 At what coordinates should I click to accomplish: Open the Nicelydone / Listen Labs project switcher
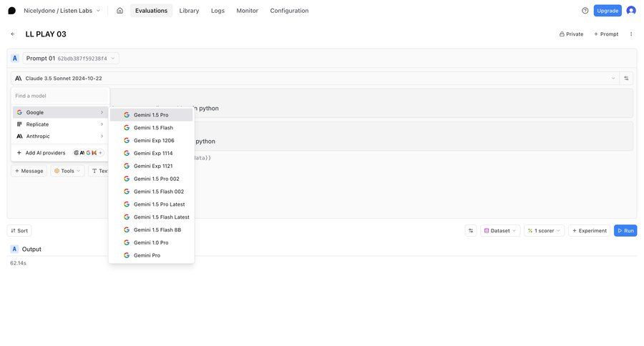click(x=62, y=11)
